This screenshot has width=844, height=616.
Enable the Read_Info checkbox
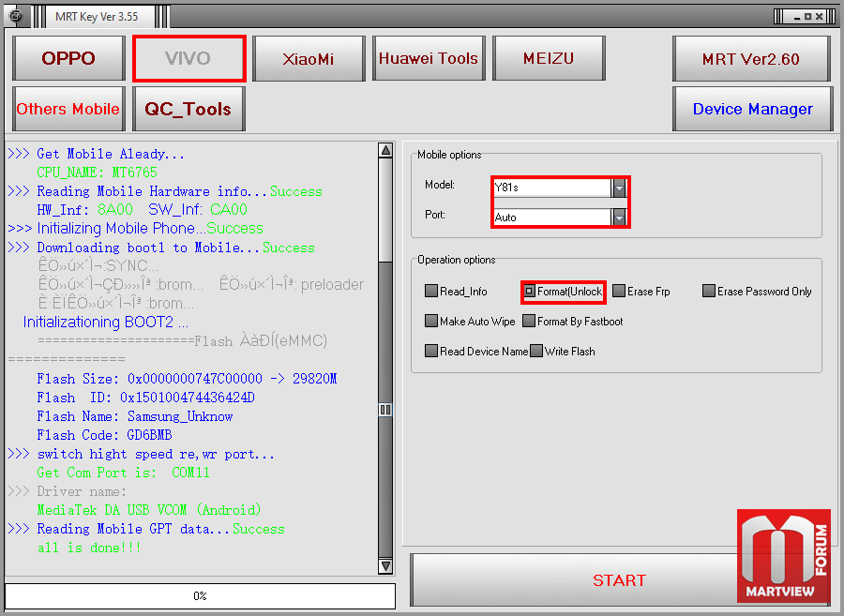[430, 291]
